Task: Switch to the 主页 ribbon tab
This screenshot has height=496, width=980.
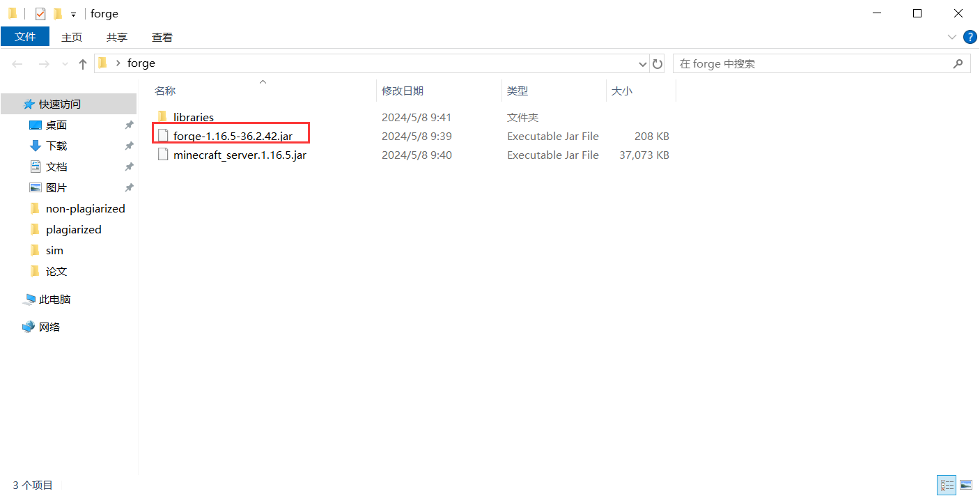Action: point(72,37)
